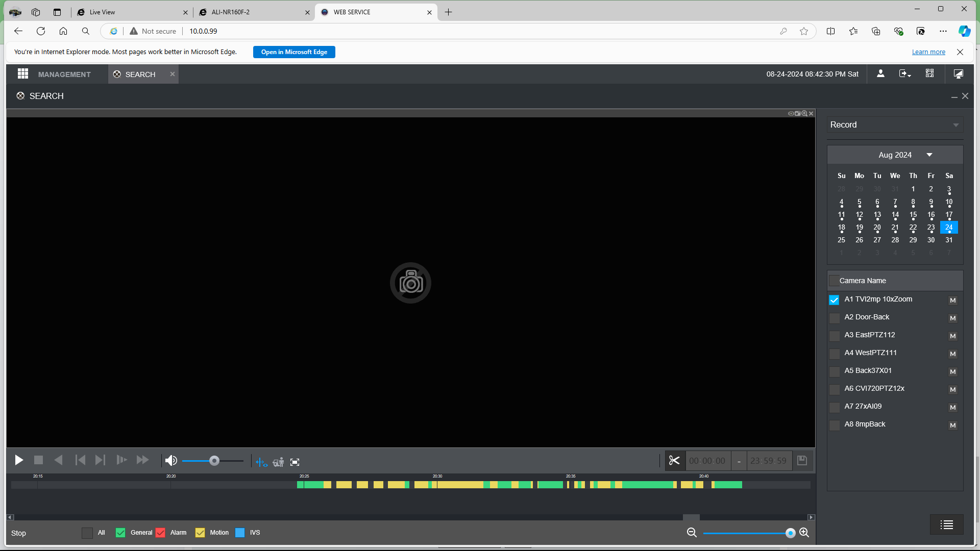Click Open in Microsoft Edge button
980x551 pixels.
(294, 52)
